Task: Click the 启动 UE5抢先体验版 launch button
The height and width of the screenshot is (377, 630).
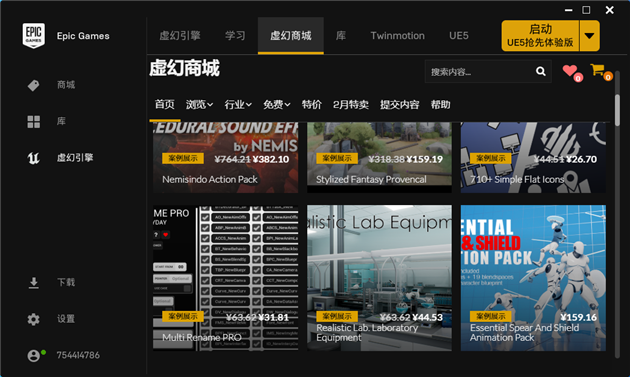Action: (540, 36)
